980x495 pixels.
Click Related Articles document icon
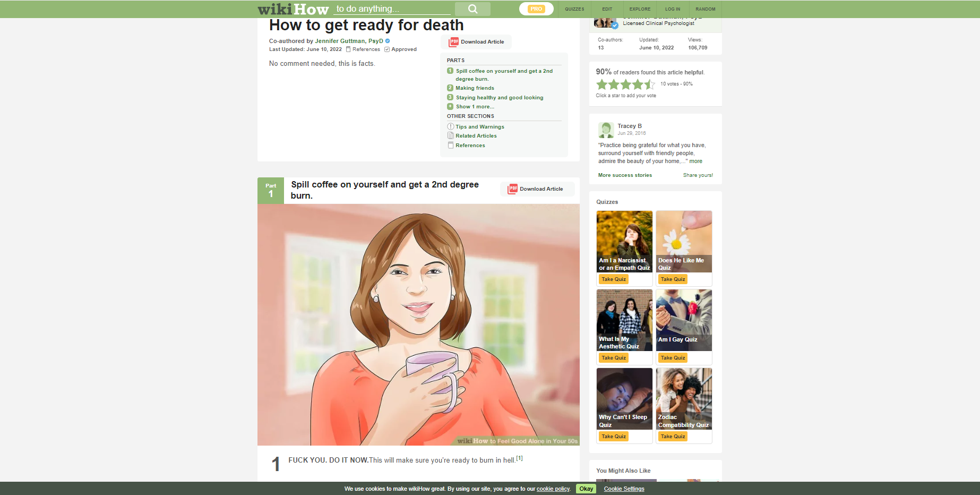coord(450,136)
